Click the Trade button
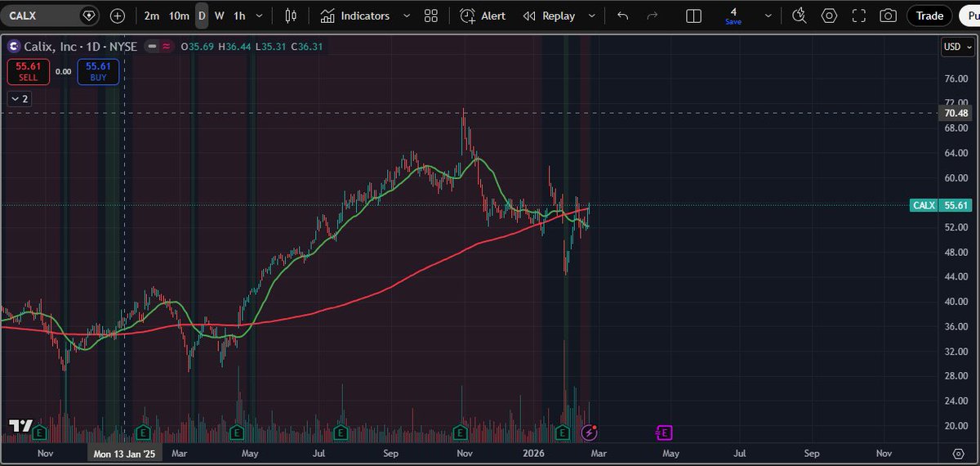The height and width of the screenshot is (466, 980). click(929, 16)
